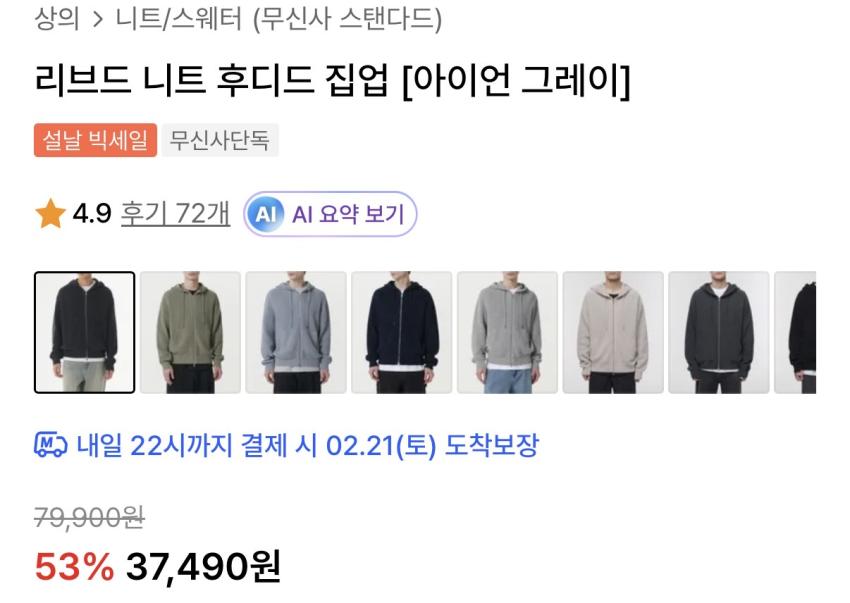Click the breadcrumb chevron arrow after 상의
850x603 pixels.
click(98, 20)
